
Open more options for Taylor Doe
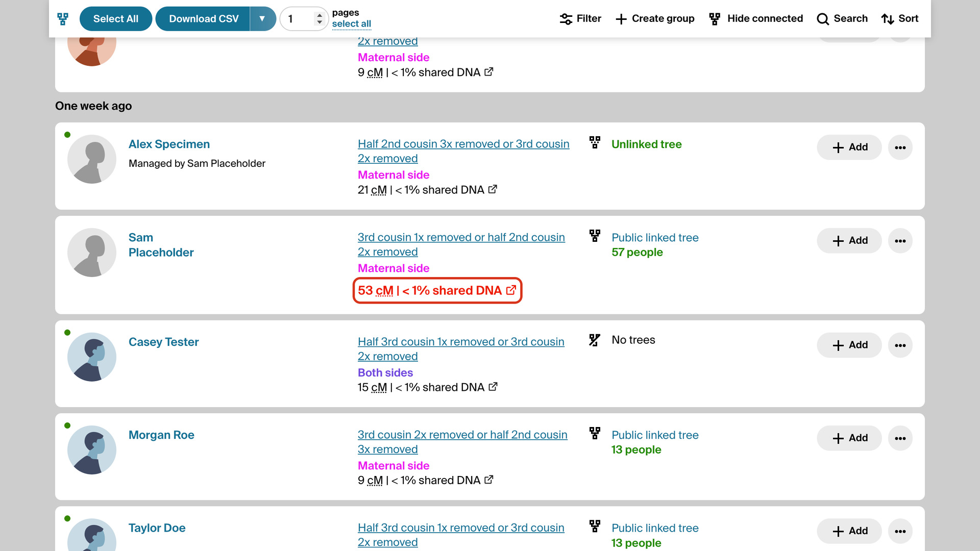pos(900,531)
